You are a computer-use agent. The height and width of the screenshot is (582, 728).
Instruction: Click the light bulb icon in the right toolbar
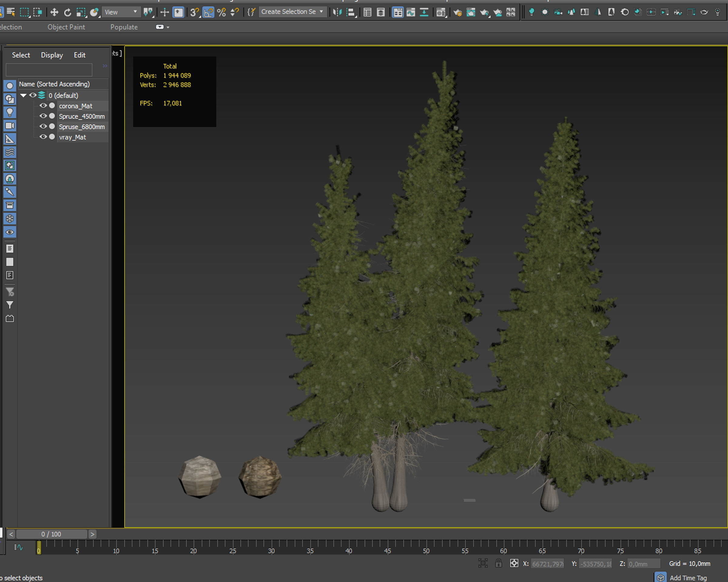coord(531,12)
